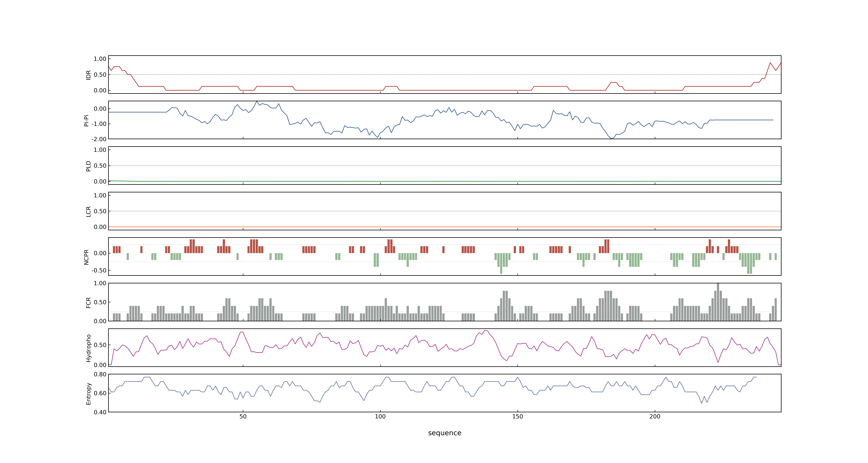Click the x-axis tick label 100
The width and height of the screenshot is (868, 463).
380,416
